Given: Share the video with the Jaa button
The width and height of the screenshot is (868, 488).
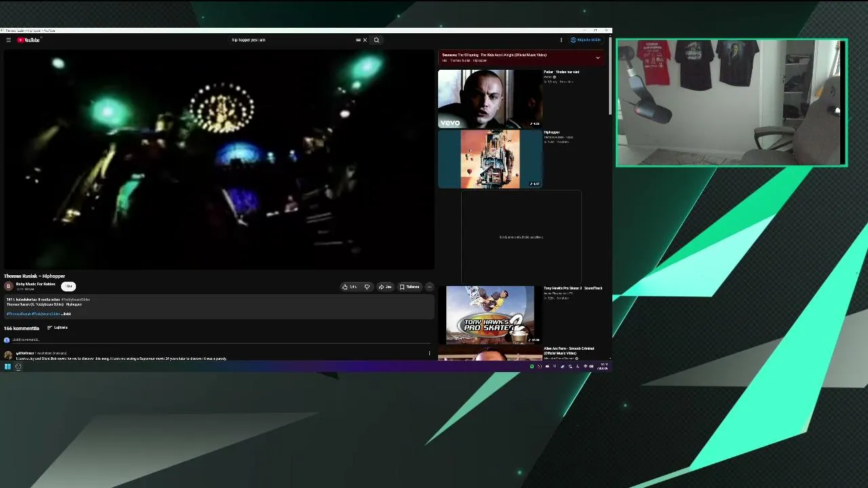Looking at the screenshot, I should 385,287.
